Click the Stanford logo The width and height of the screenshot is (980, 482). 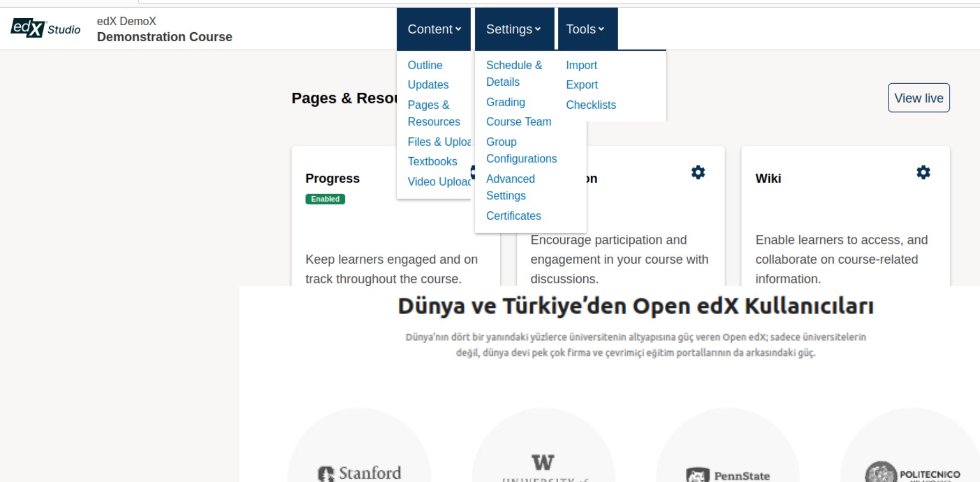pyautogui.click(x=359, y=473)
